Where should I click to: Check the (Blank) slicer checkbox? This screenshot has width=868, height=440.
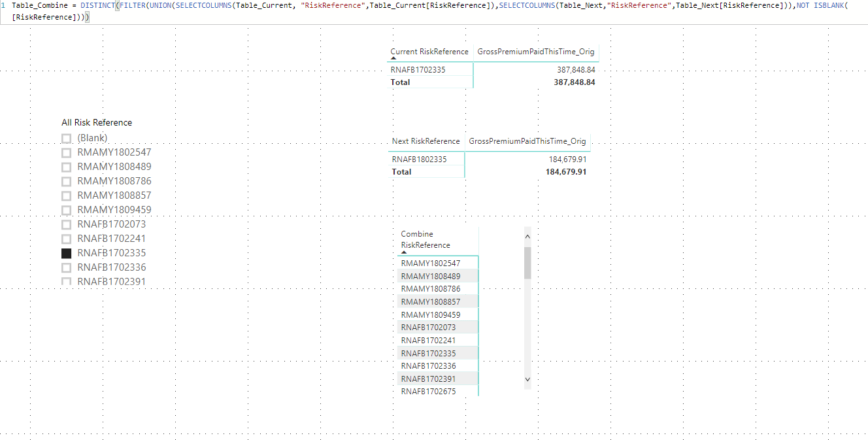66,139
